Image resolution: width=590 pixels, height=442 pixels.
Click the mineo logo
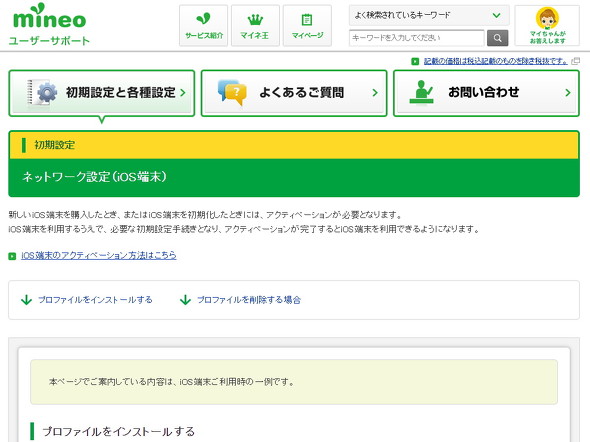point(50,16)
